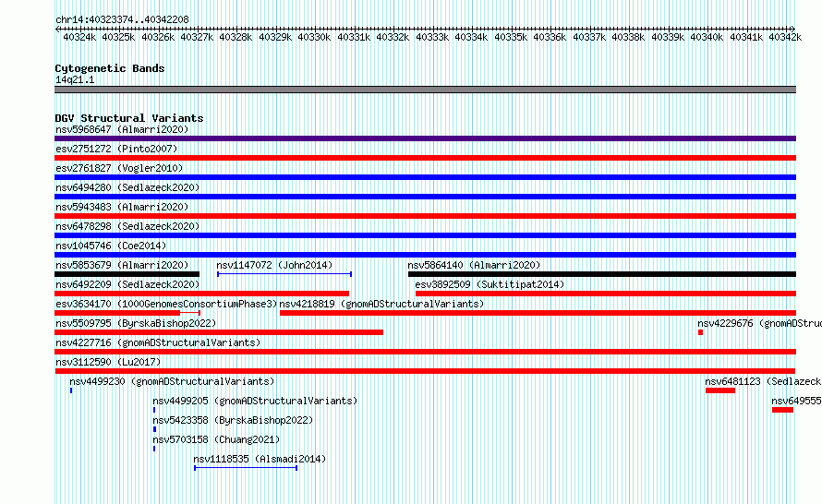Select the esv2751272 (Pinto2007) red bar
Viewport: 822px width, 504px height.
click(x=425, y=158)
